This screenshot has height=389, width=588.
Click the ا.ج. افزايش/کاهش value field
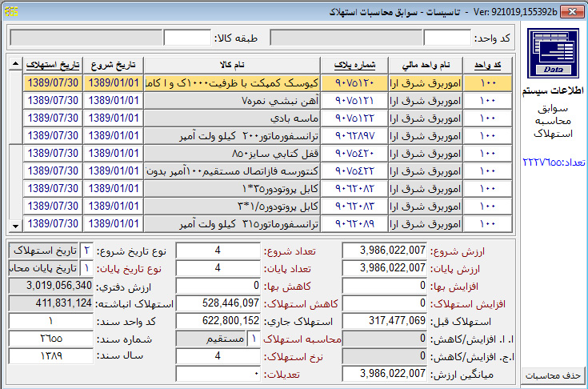point(385,356)
